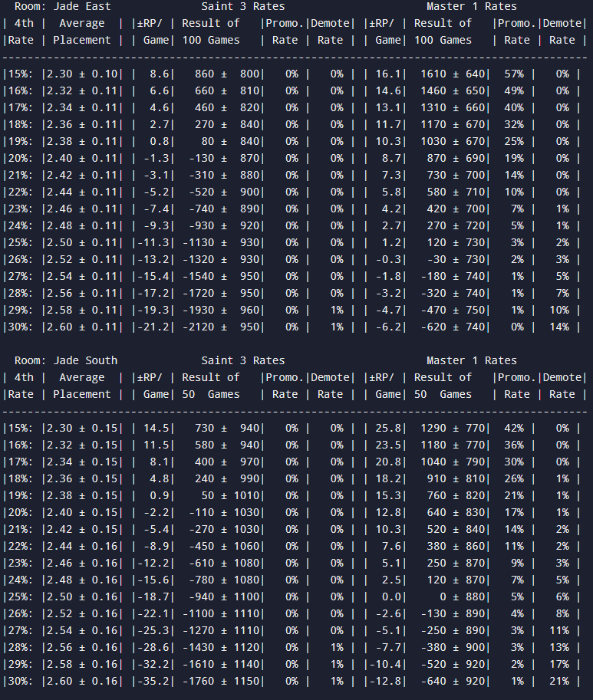Select the "-30 ± 730" result cell
593x700 pixels.
(x=456, y=260)
